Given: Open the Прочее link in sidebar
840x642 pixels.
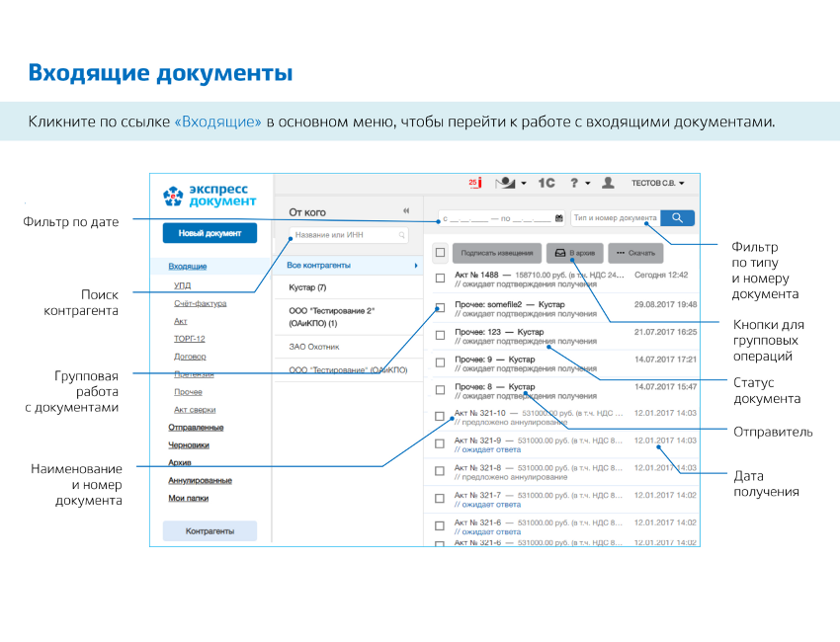Looking at the screenshot, I should [188, 391].
